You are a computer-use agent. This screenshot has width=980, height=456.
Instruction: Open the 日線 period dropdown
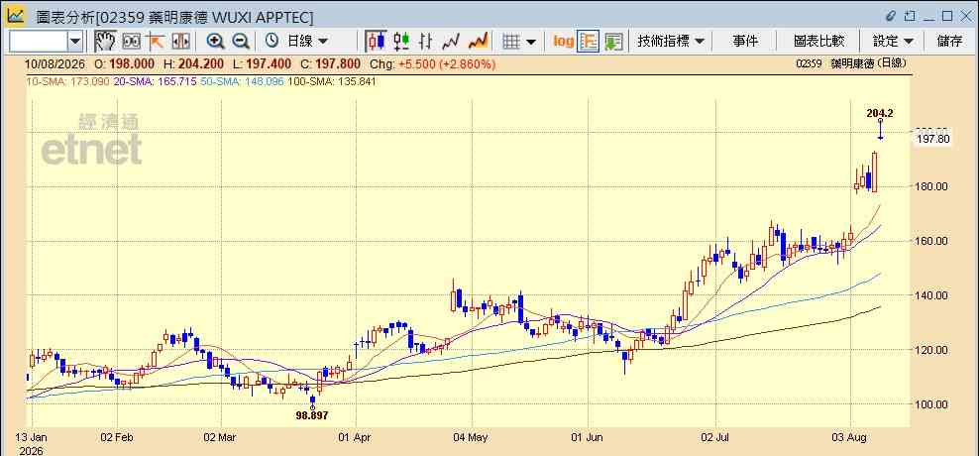click(307, 42)
